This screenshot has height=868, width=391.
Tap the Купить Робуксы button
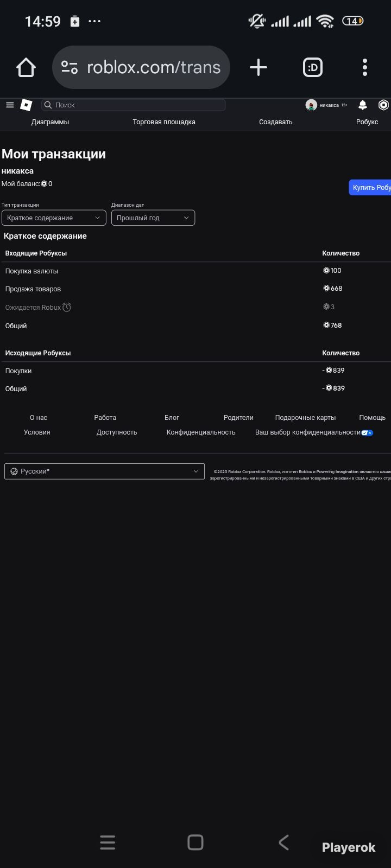click(x=370, y=188)
